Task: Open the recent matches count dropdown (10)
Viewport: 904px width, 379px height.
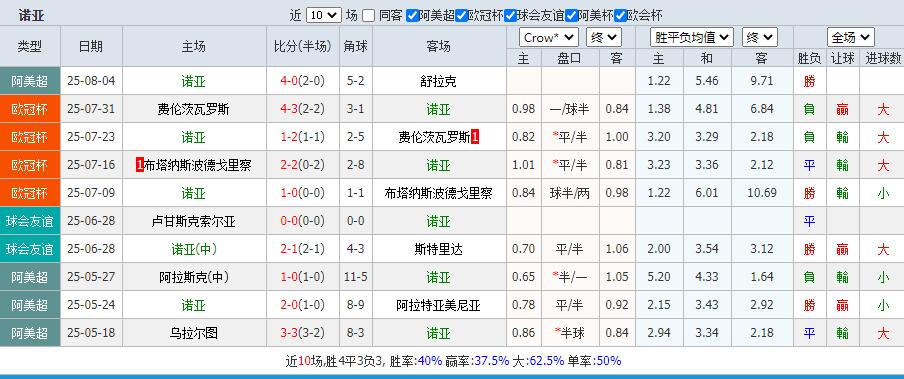Action: tap(324, 16)
